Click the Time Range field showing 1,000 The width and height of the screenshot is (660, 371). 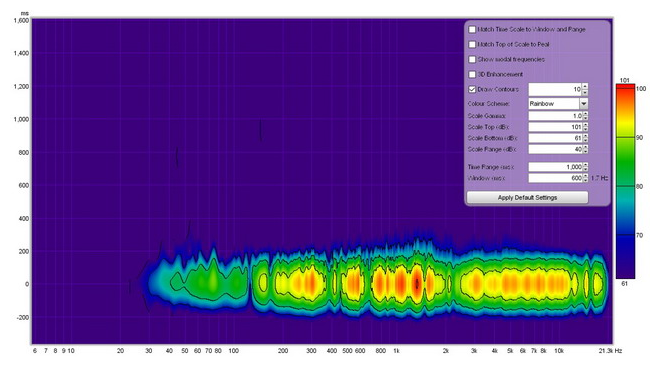pyautogui.click(x=555, y=167)
